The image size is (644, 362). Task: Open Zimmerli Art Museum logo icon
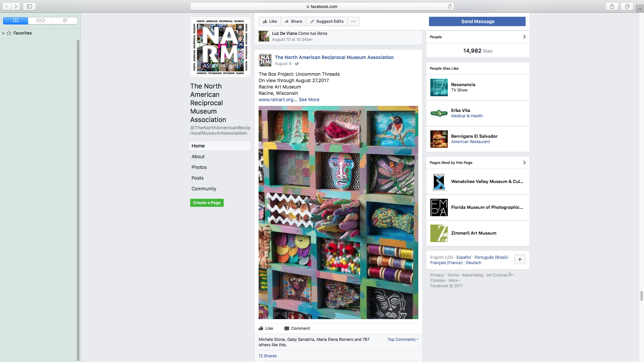coord(439,233)
